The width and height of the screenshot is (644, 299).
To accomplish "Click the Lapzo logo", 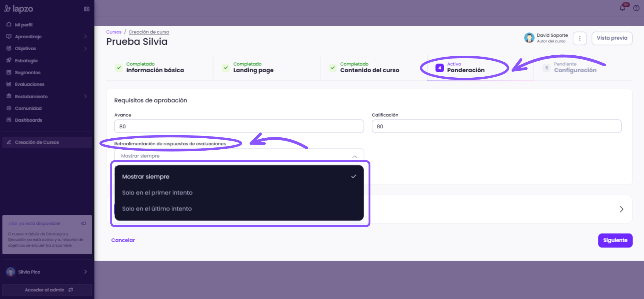I will point(19,9).
